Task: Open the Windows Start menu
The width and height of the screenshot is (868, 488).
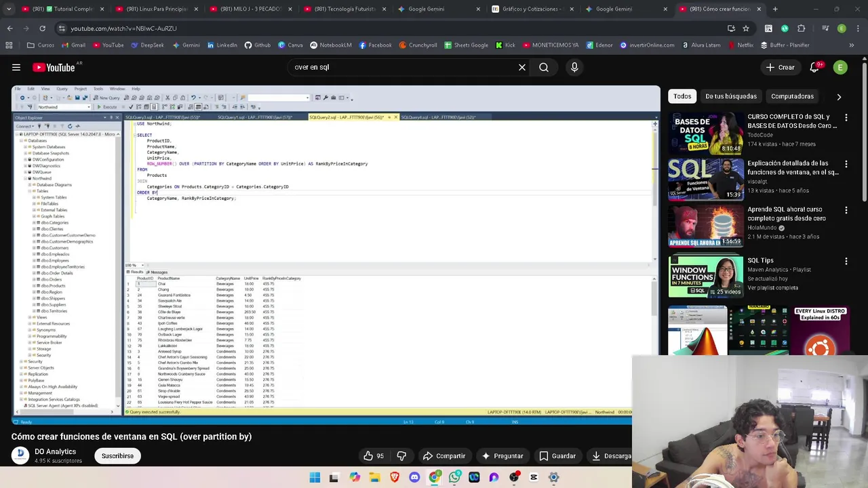Action: coord(315,478)
